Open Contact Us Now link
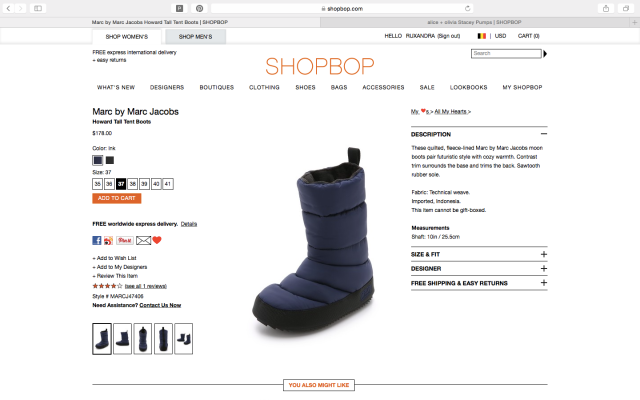Screen dimensions: 640x400 point(160,305)
